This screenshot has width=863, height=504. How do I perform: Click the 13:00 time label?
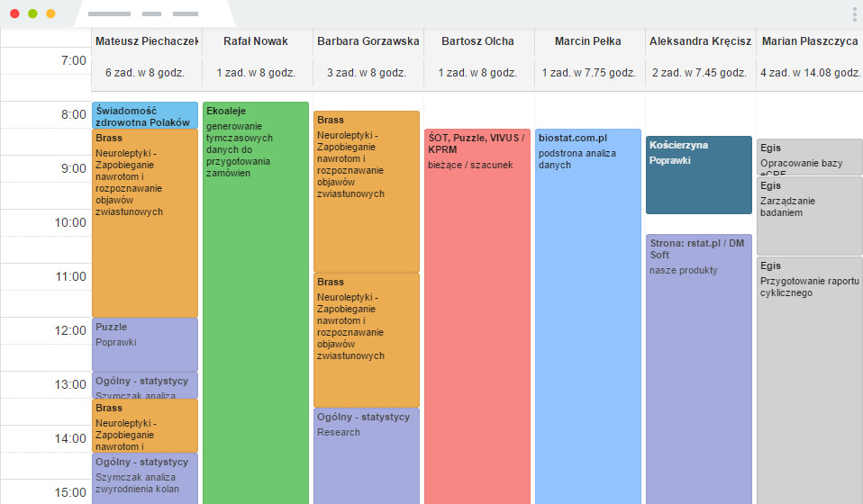click(x=70, y=384)
